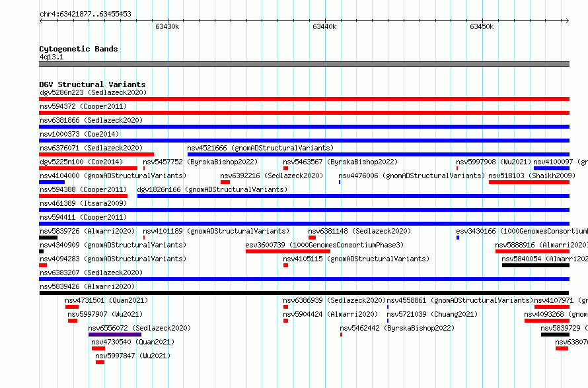Click the nsv1000373 (Coe2014) variant
The image size is (588, 388).
79,134
